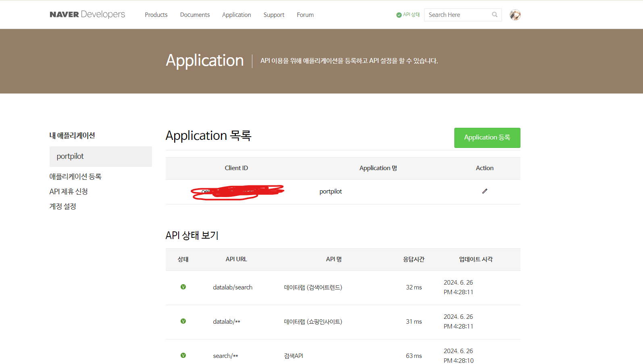Click the Action column header

(485, 168)
